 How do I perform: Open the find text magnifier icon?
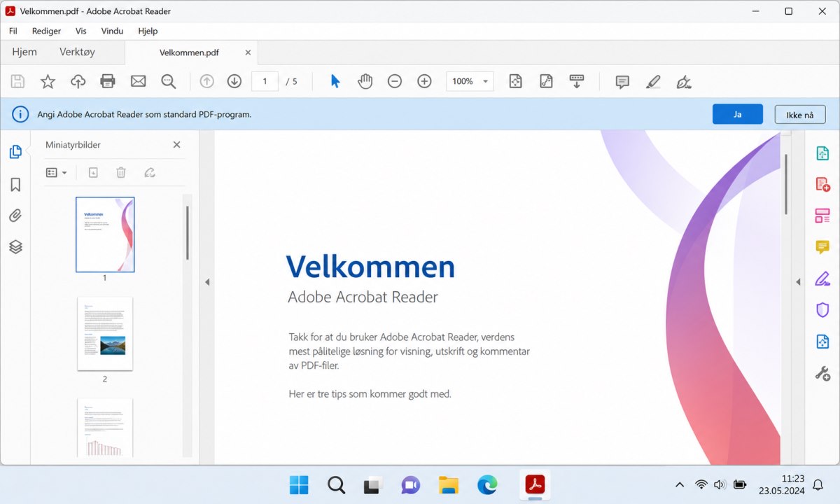(x=169, y=81)
